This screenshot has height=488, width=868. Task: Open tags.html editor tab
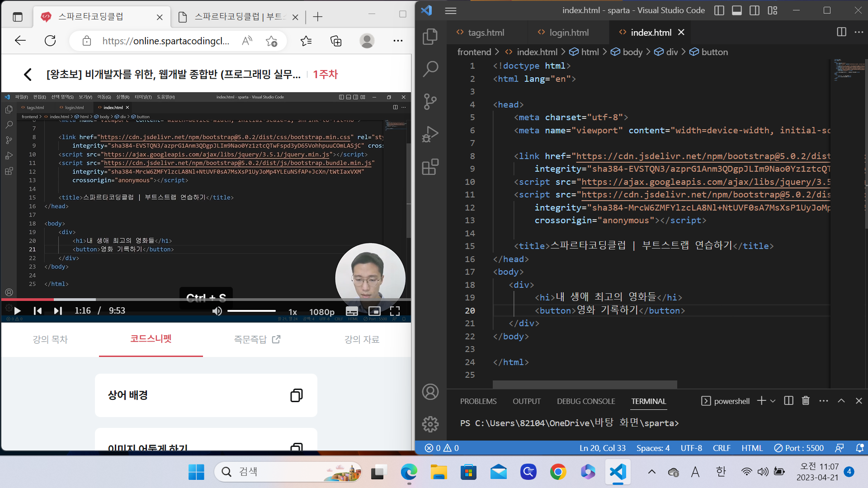pos(486,33)
